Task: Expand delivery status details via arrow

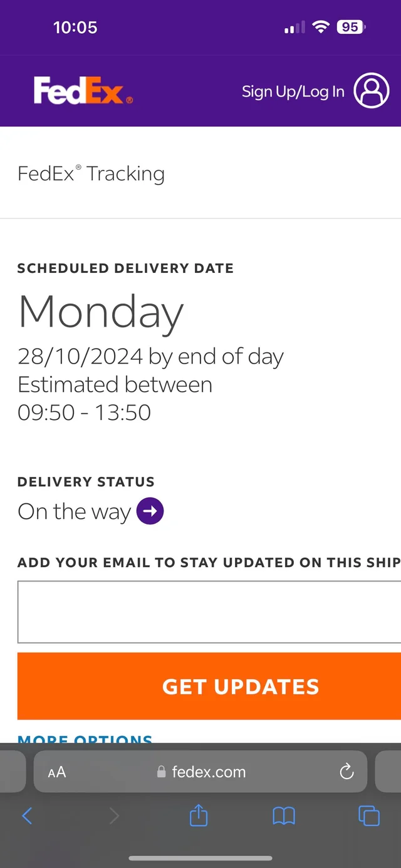Action: click(150, 511)
